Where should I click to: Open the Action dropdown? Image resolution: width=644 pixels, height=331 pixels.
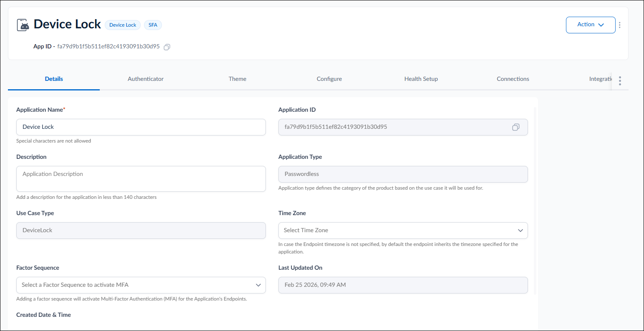click(x=591, y=25)
